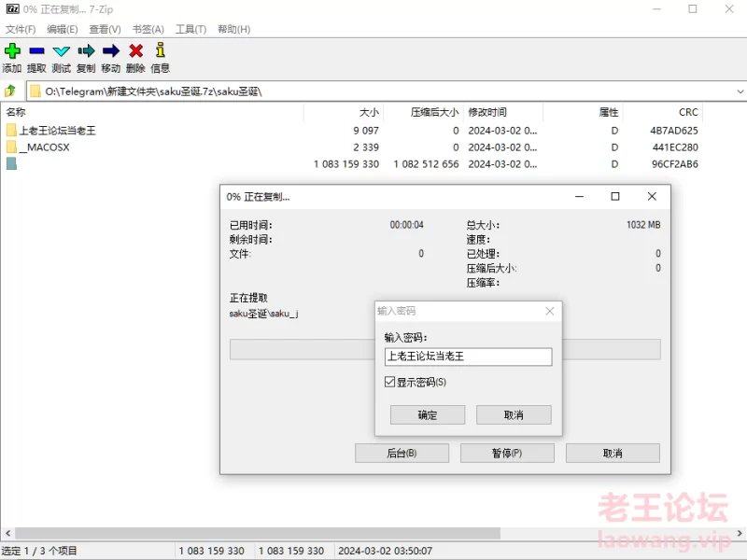Open the 工具(T) menu
Screen dimensions: 747x560
click(x=191, y=29)
